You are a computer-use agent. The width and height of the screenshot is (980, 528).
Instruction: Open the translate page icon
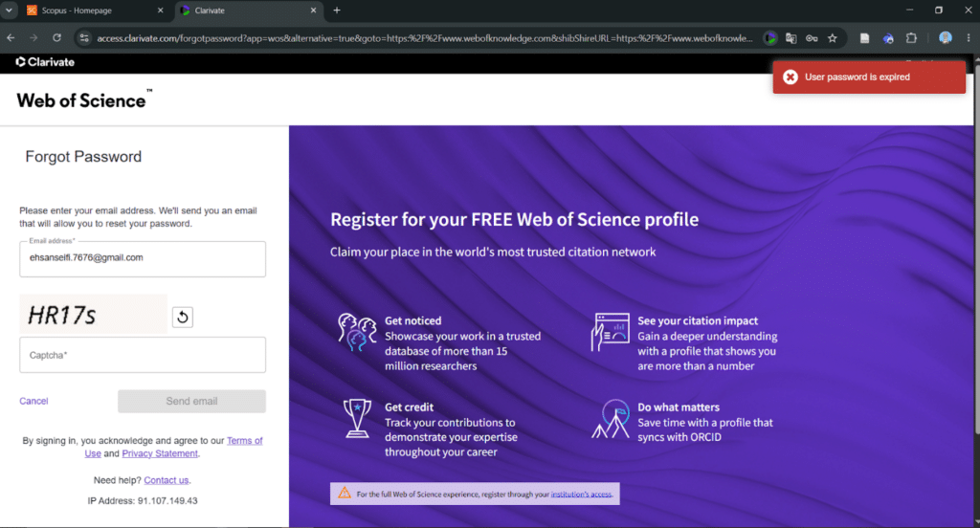click(x=791, y=38)
